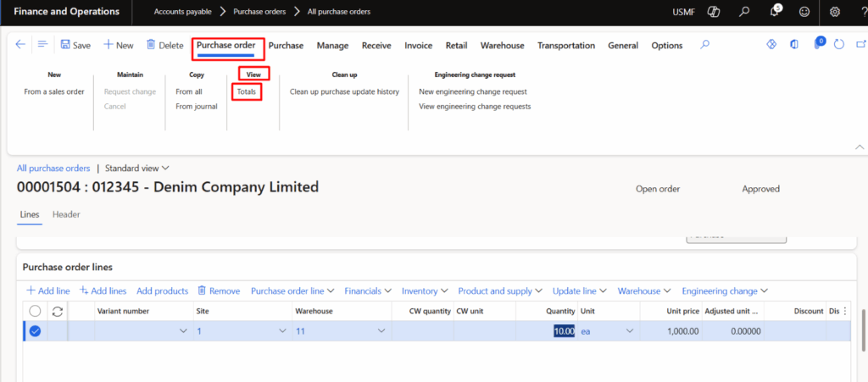Open form in new window icon
The height and width of the screenshot is (382, 868).
click(x=861, y=45)
